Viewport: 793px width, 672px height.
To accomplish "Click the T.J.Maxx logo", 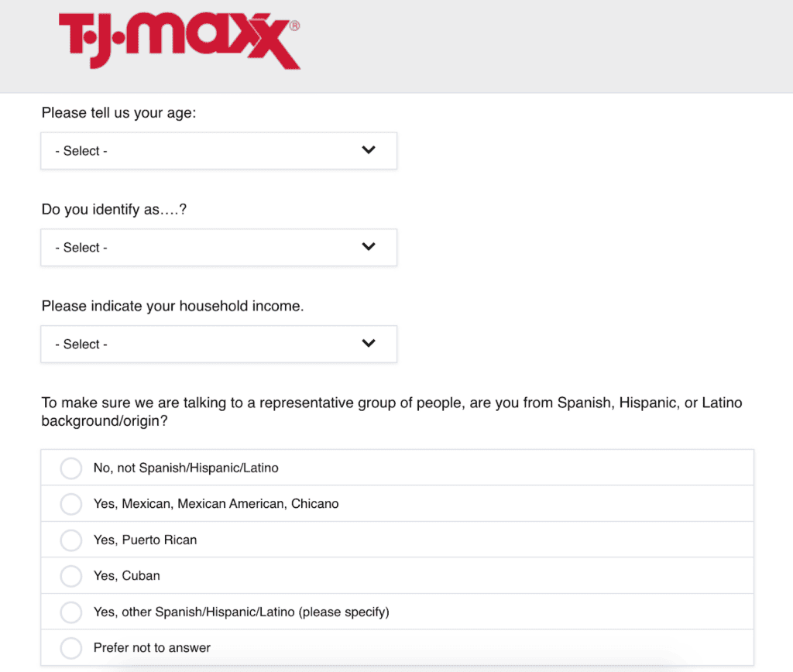I will 179,39.
